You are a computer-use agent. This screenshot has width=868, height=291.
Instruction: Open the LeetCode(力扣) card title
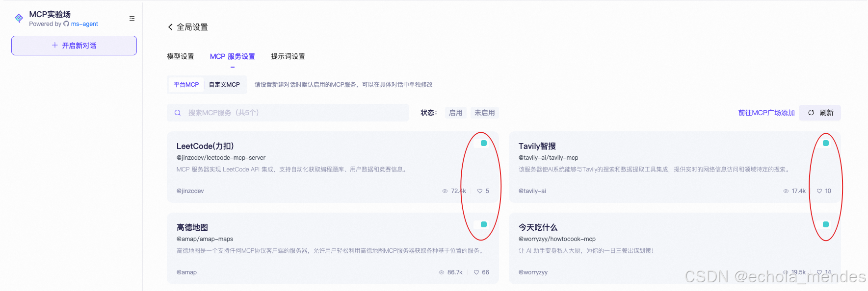pyautogui.click(x=205, y=146)
